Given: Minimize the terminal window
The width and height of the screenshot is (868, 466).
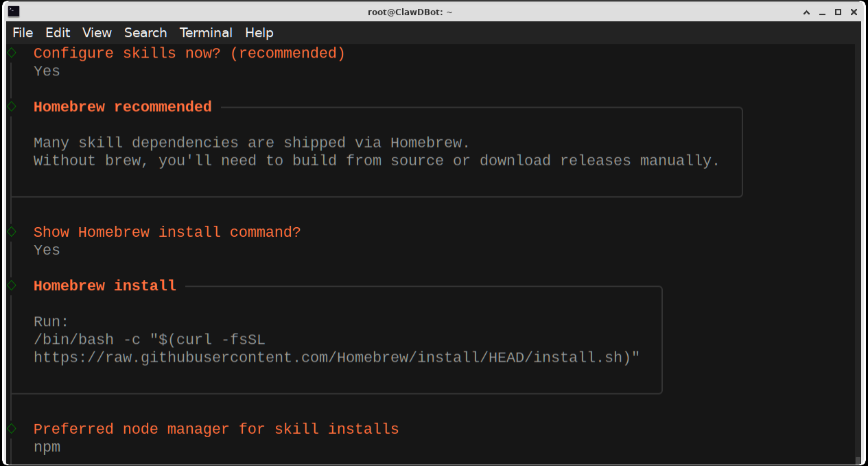Looking at the screenshot, I should click(x=823, y=12).
